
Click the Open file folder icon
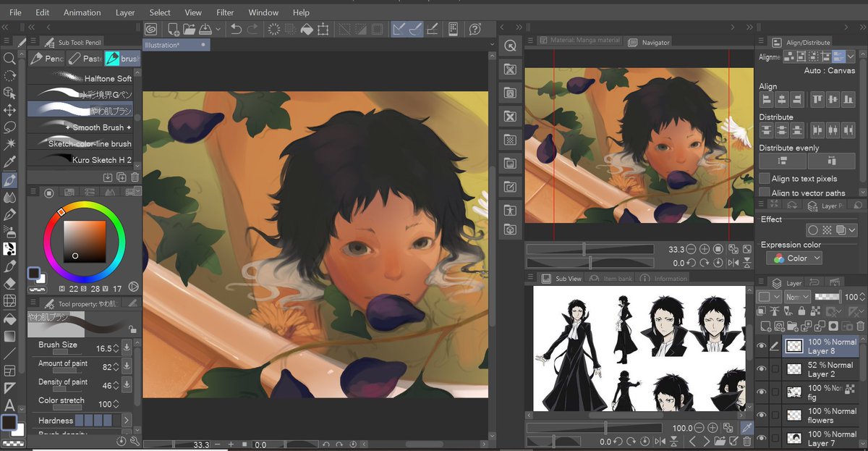click(x=189, y=29)
